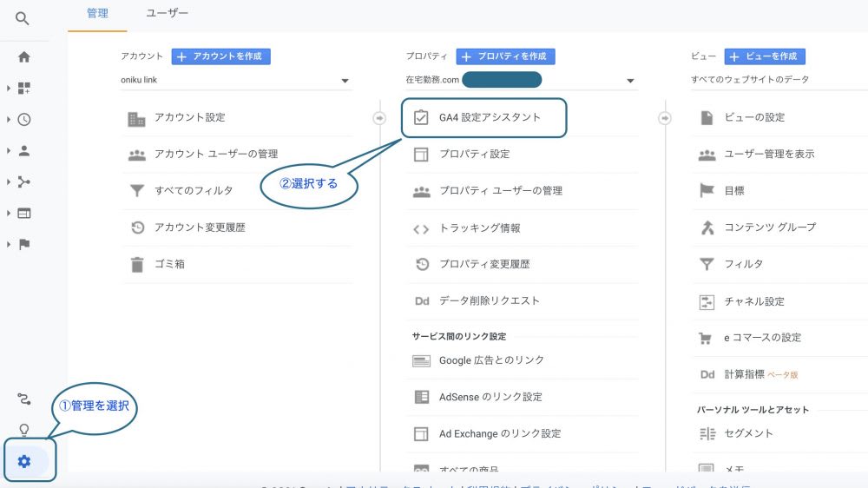This screenshot has width=868, height=488.
Task: Open プロパティ ユーザーの管理 link
Action: click(x=501, y=191)
